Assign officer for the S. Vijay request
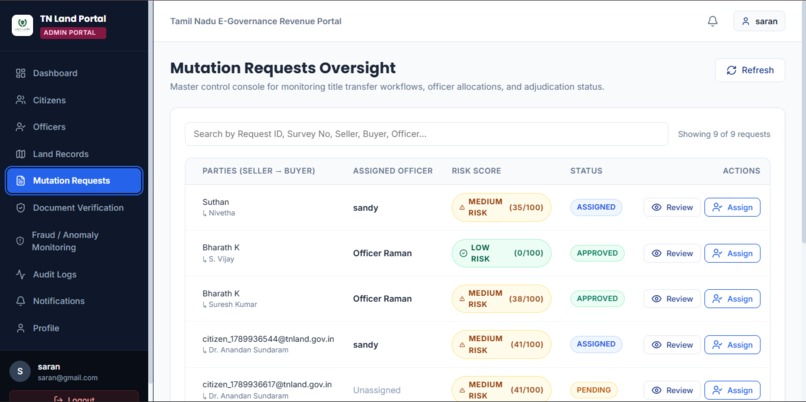Screen dimensions: 806x402 732,253
